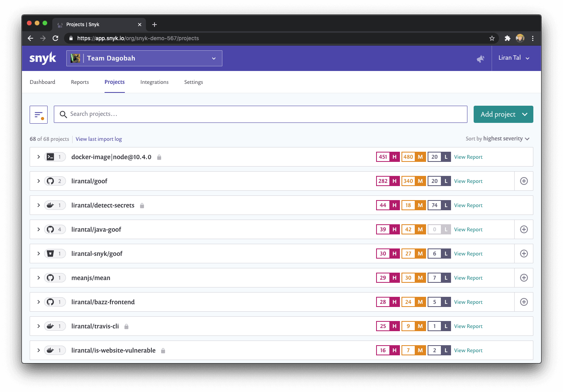Click the megaphone announcements icon
563x392 pixels.
click(481, 59)
